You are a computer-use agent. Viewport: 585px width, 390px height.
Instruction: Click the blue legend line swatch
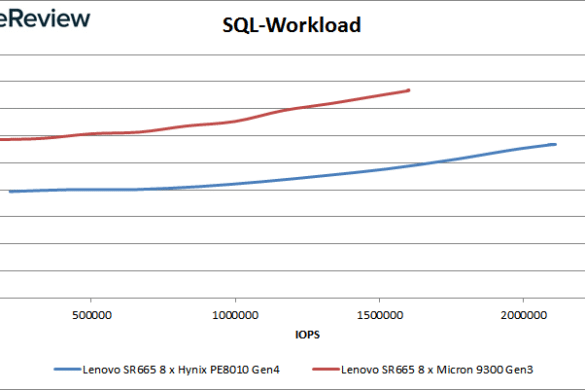[68, 369]
